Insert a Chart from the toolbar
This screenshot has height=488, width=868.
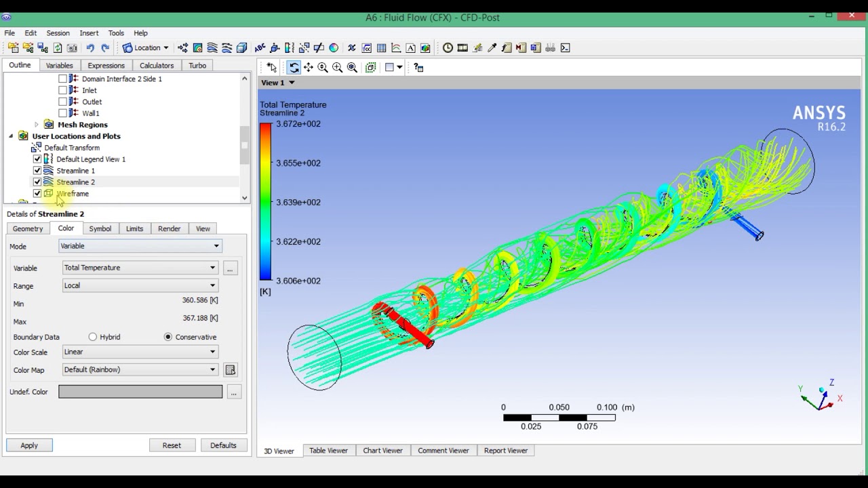click(396, 48)
